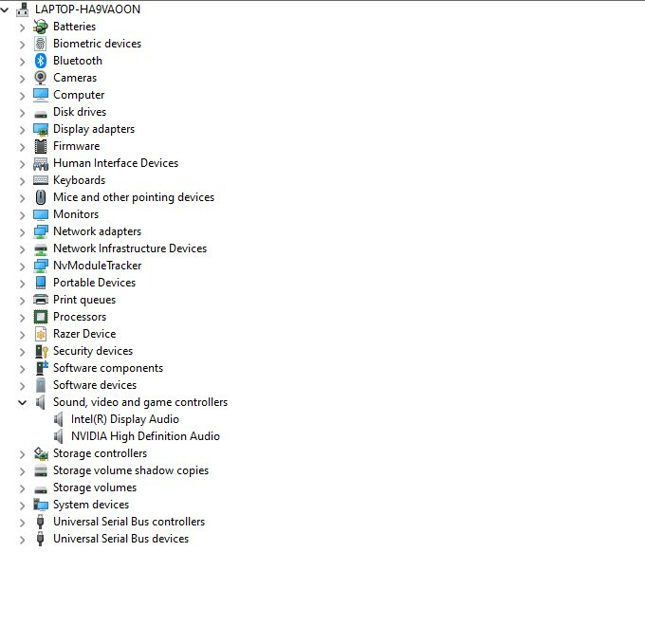Click the Storage controllers icon
Image resolution: width=645 pixels, height=644 pixels.
click(x=40, y=453)
